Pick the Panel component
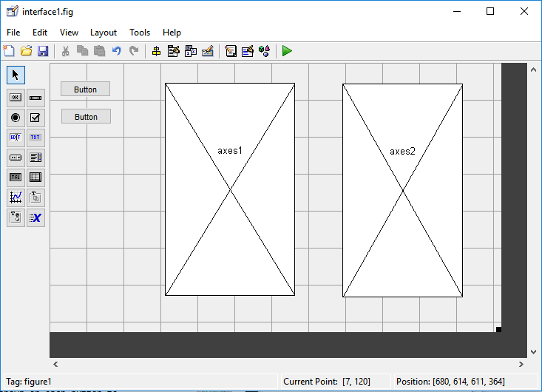The image size is (542, 392). (x=35, y=197)
